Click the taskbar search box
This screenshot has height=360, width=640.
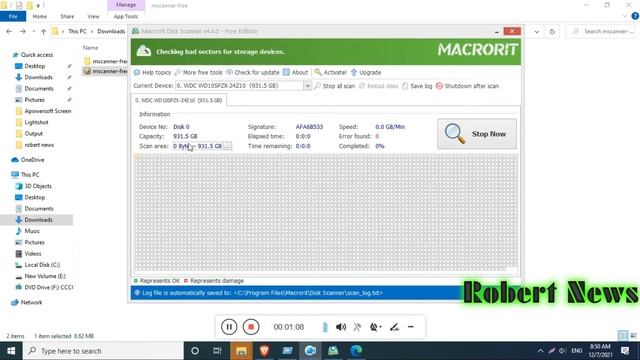(x=103, y=351)
